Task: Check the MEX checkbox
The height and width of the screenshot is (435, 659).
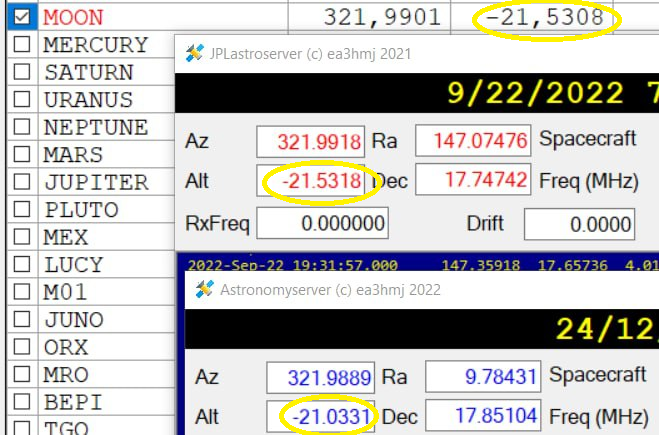Action: pos(22,237)
